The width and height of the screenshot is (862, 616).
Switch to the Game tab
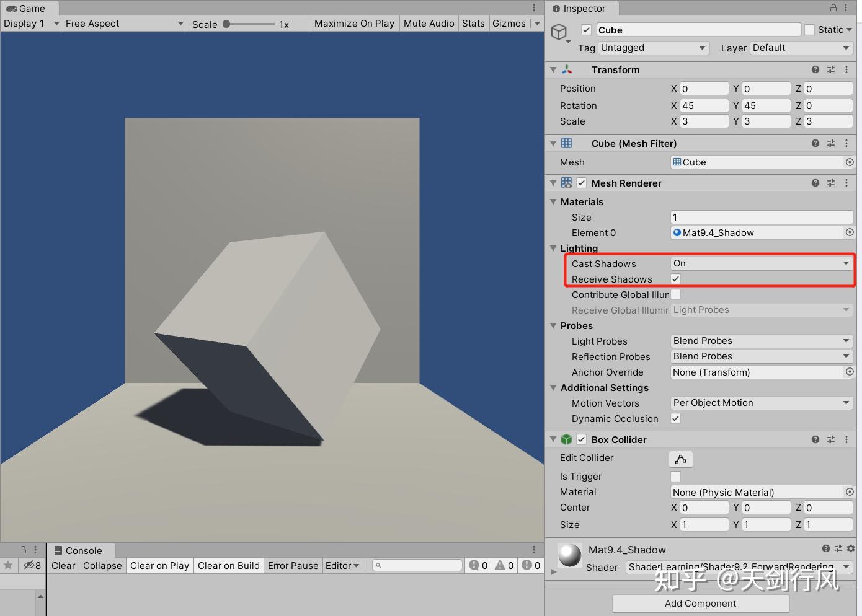(x=28, y=8)
